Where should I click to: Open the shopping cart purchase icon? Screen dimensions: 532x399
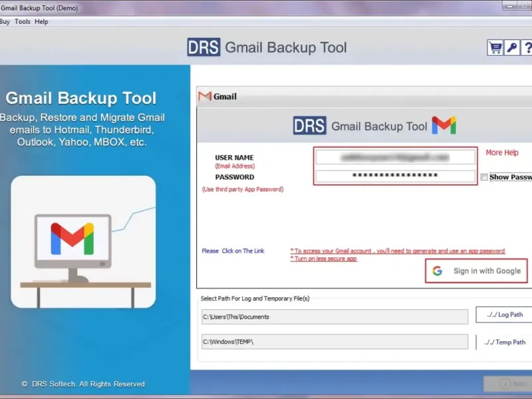click(495, 48)
